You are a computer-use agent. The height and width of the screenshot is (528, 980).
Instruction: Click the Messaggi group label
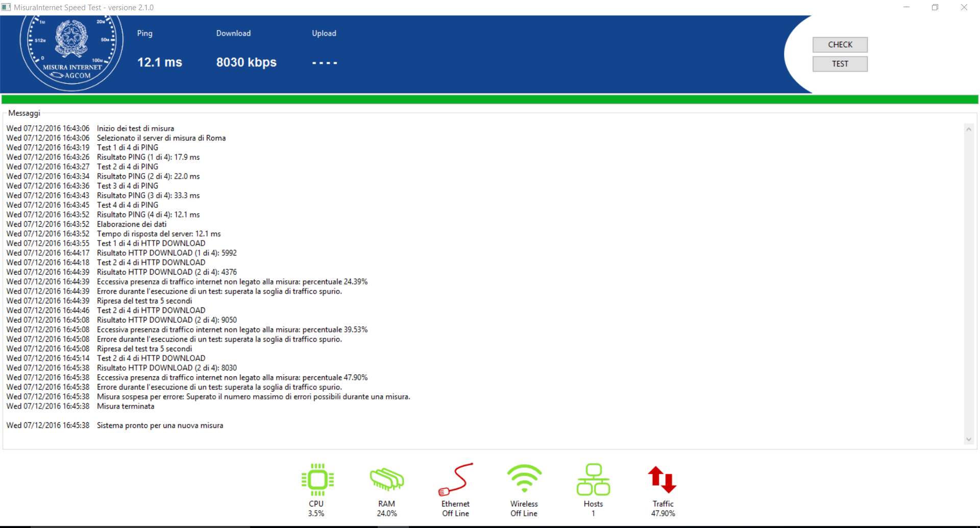[x=24, y=113]
